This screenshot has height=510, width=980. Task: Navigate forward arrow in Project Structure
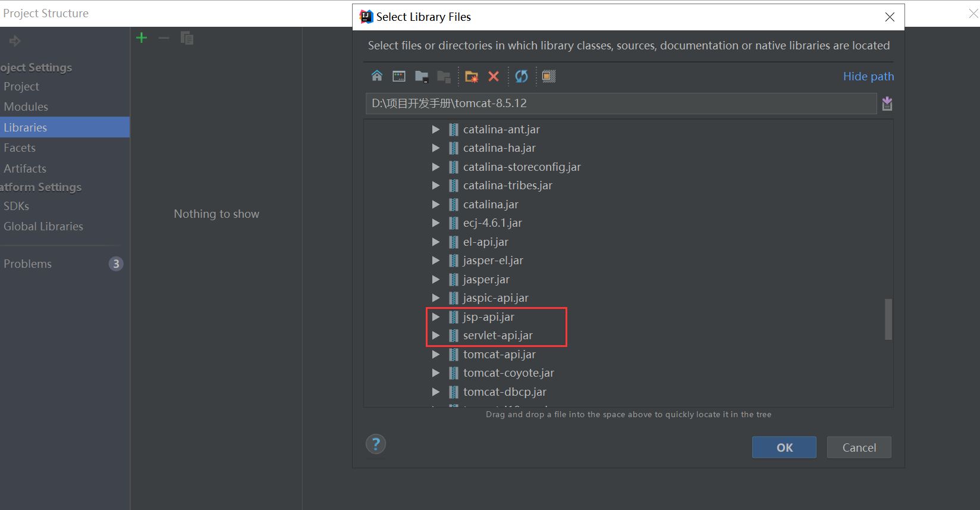[15, 41]
